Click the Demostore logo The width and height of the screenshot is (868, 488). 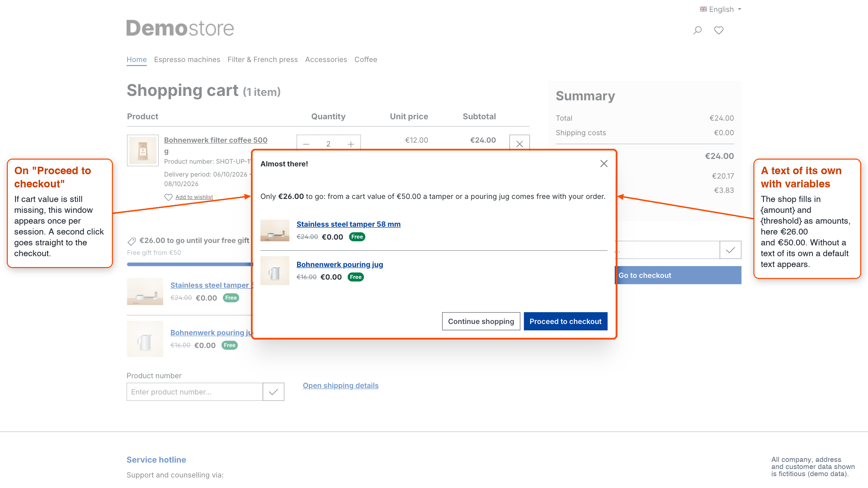[180, 28]
